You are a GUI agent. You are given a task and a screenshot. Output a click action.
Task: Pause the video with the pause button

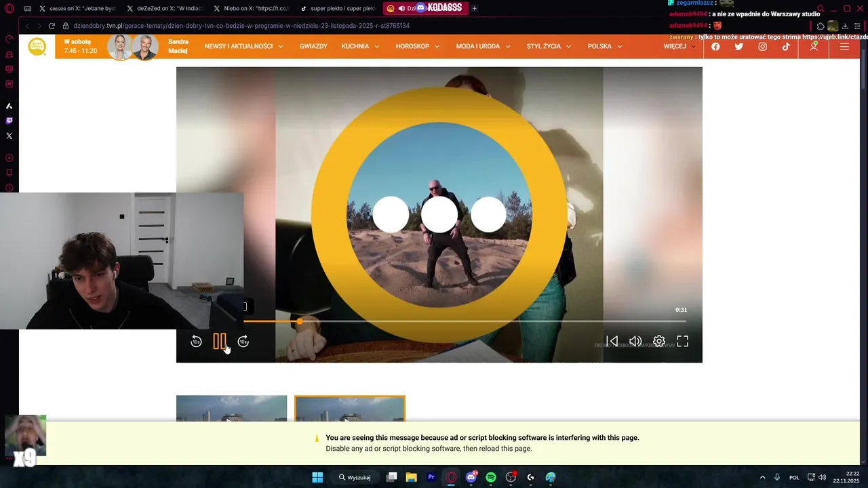(x=220, y=342)
